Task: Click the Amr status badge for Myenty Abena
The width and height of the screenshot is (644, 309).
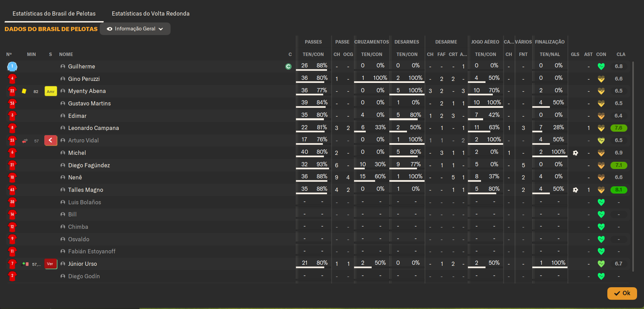Action: pos(51,91)
